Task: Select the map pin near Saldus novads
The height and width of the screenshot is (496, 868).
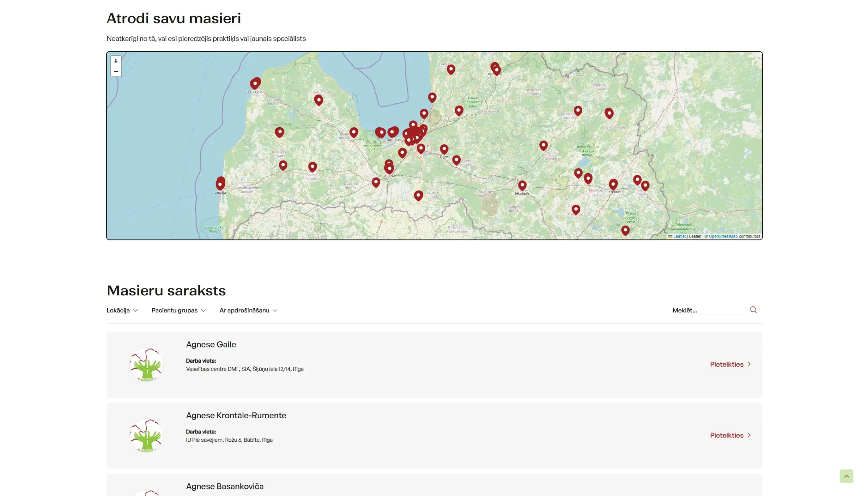Action: pyautogui.click(x=312, y=167)
